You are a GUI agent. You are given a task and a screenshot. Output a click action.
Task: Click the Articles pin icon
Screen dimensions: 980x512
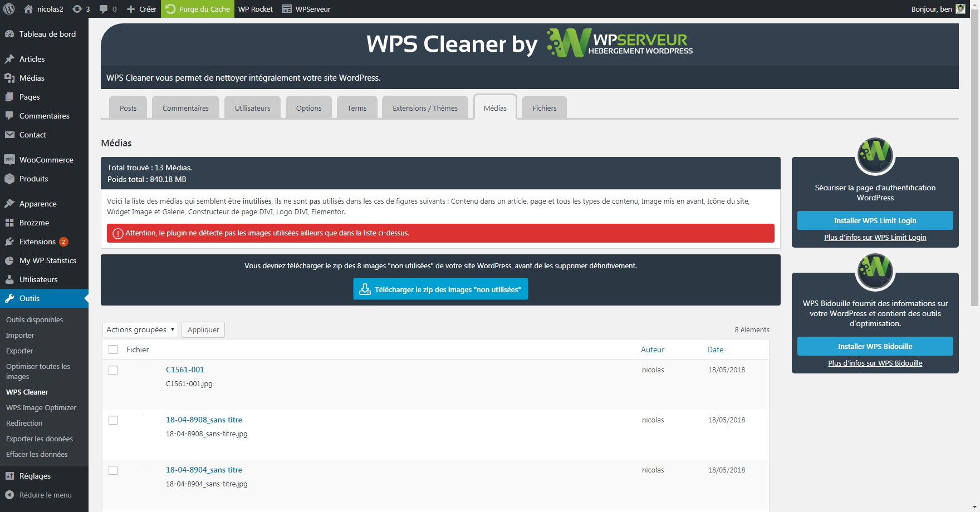pos(9,59)
